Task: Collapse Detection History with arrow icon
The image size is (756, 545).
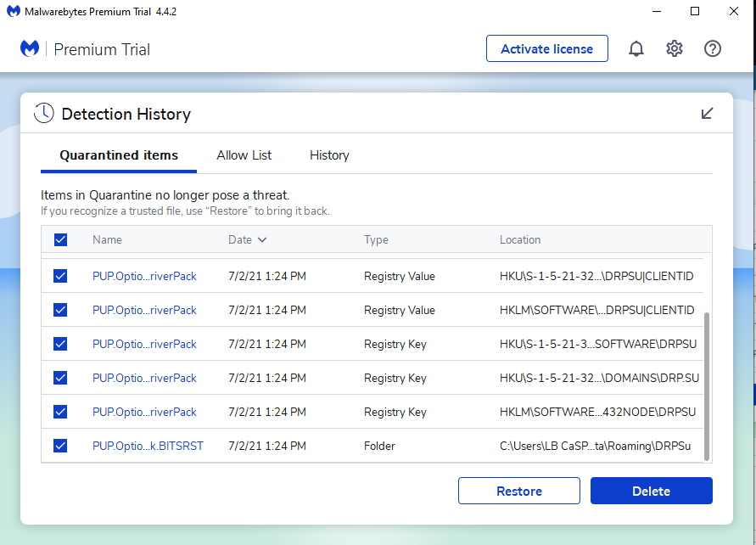Action: 707,114
